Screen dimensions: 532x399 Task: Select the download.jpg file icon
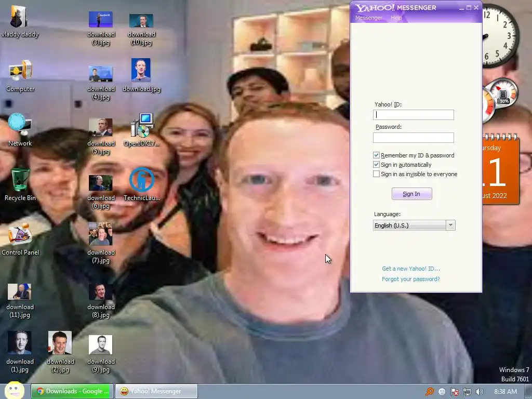tap(141, 75)
